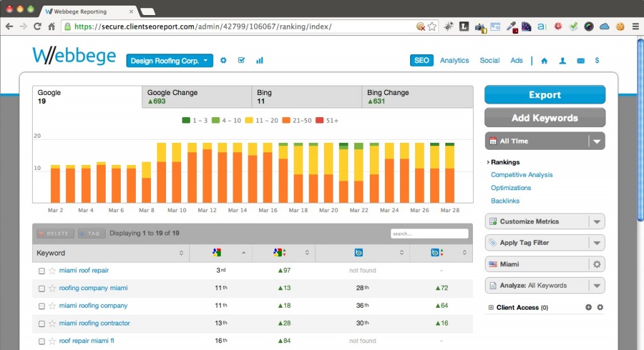
Task: Check the box for miami roofing company
Action: [x=42, y=307]
